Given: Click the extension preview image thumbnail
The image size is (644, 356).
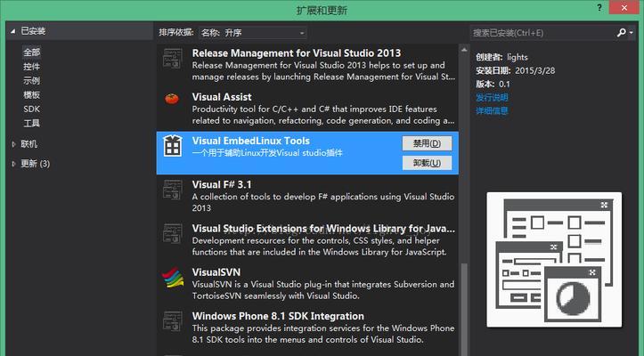Looking at the screenshot, I should tap(554, 260).
